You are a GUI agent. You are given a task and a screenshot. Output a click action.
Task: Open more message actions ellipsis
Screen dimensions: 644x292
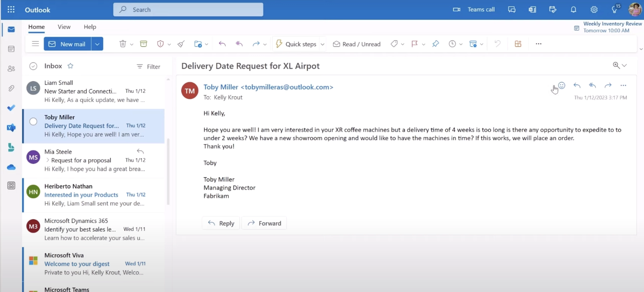623,85
